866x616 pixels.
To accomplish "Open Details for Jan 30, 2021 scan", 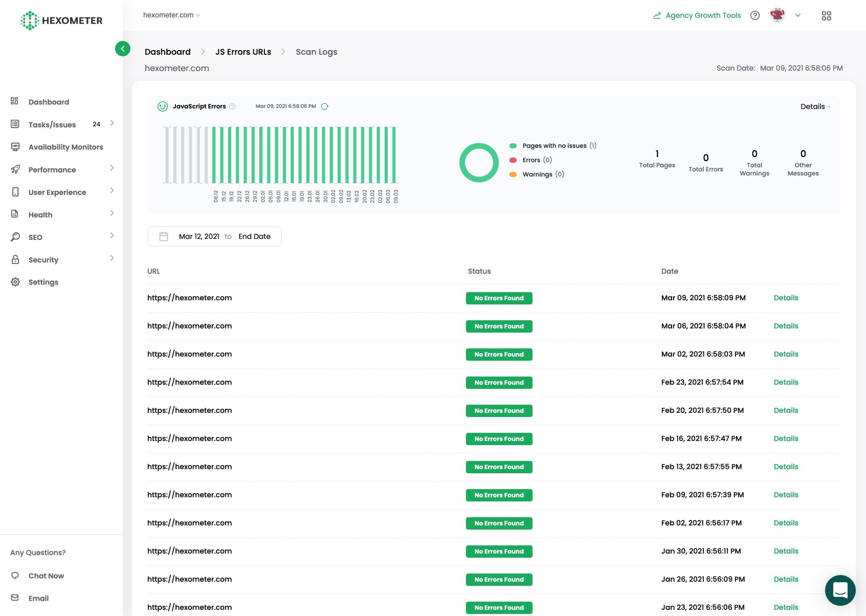I will [x=786, y=551].
